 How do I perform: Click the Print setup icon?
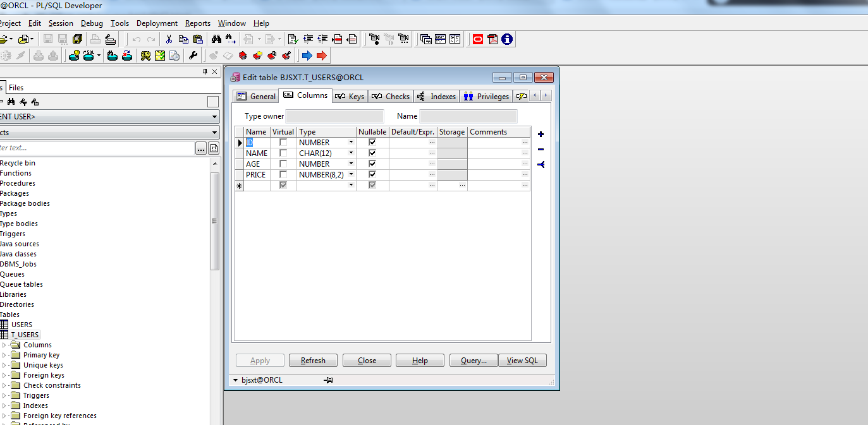111,39
